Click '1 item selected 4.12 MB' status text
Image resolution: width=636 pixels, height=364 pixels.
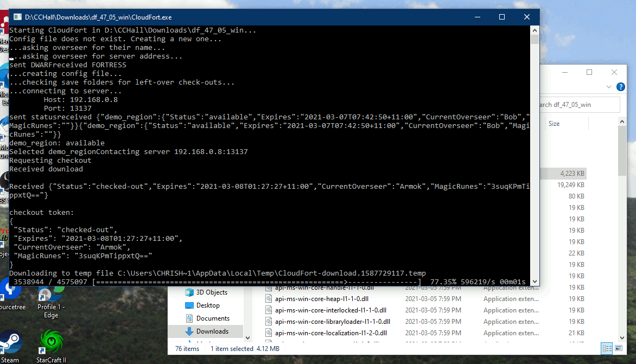(x=245, y=349)
